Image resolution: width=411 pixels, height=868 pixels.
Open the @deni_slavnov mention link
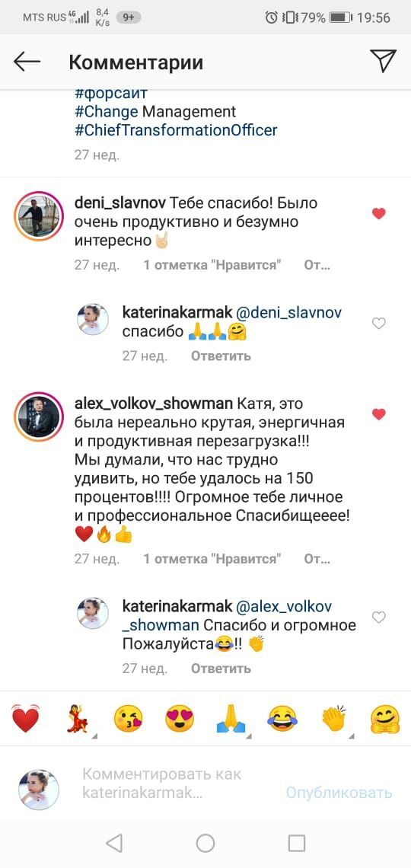tap(288, 313)
